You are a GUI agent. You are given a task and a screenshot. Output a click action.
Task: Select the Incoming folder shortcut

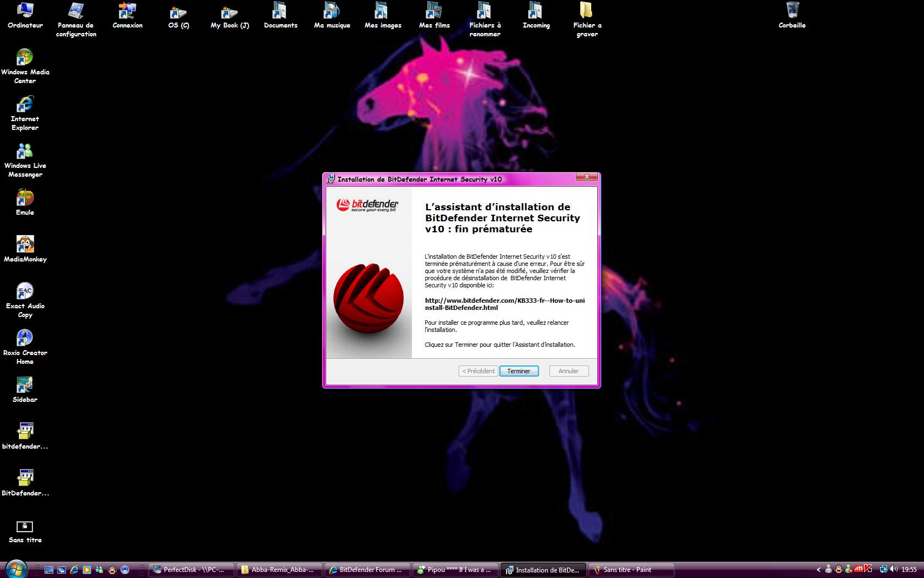pos(536,15)
